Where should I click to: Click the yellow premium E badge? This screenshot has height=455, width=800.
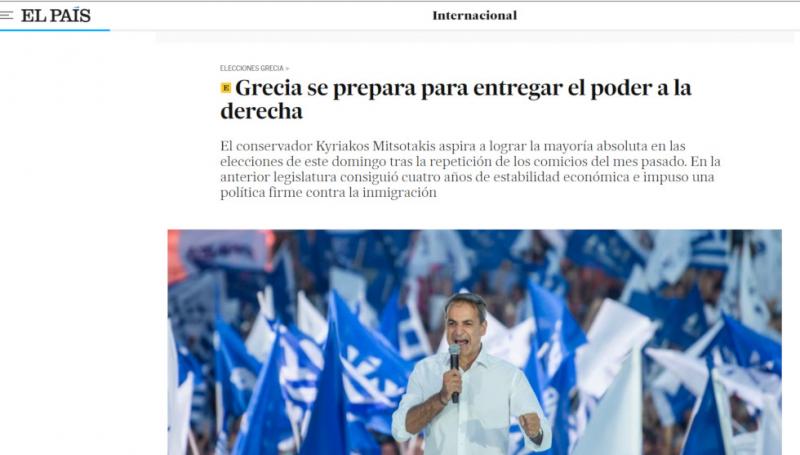click(226, 88)
